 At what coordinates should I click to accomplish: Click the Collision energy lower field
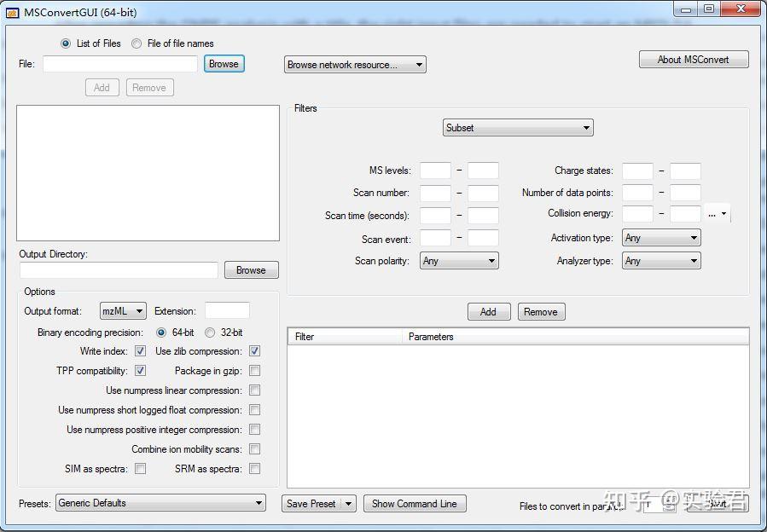pos(637,214)
